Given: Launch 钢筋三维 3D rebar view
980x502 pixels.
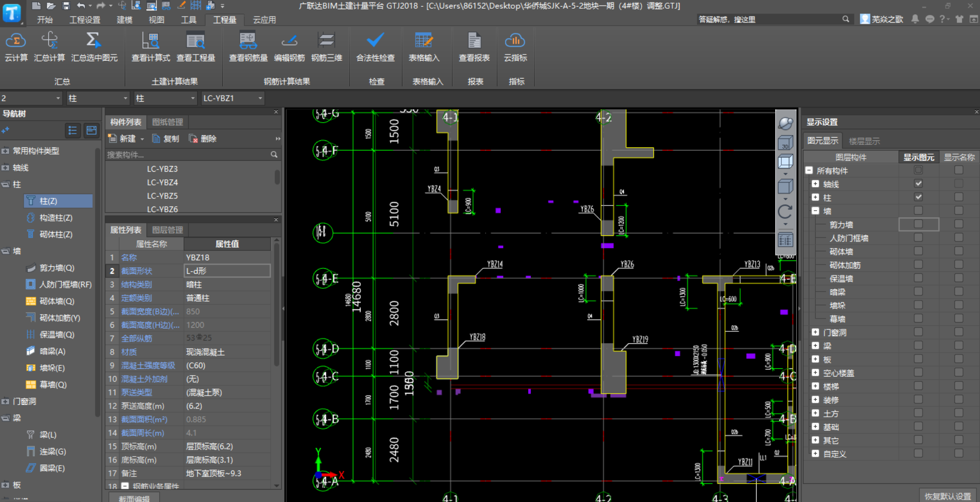Looking at the screenshot, I should click(326, 47).
